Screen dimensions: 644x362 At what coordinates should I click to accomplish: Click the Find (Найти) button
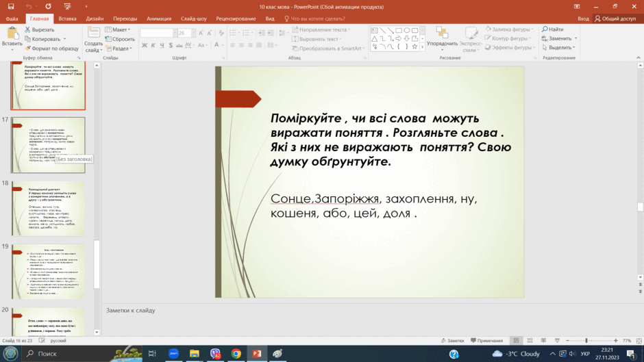[x=552, y=29]
